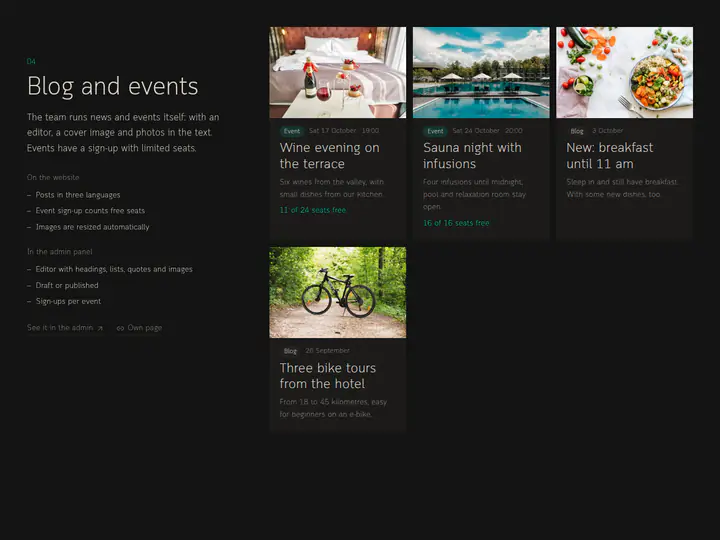Click the arrow icon after 'See it in the admin'

(x=100, y=328)
